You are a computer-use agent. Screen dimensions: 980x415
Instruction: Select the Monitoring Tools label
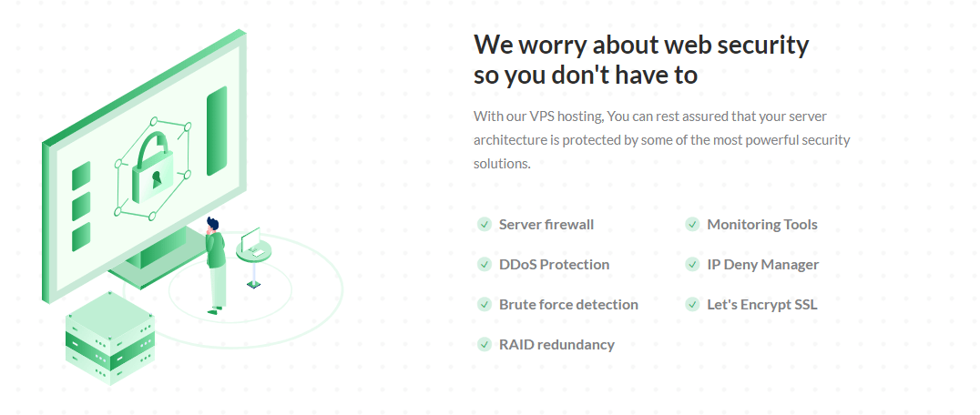[x=762, y=224]
